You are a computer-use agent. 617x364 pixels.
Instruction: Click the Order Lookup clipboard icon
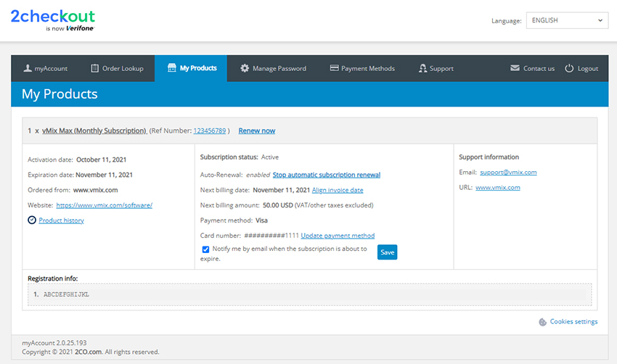coord(94,68)
